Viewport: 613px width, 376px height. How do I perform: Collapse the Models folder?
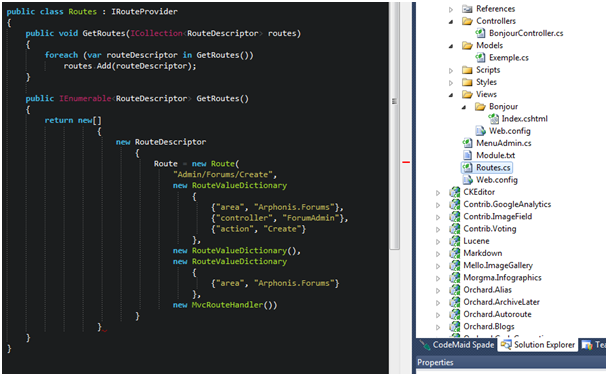tap(451, 46)
